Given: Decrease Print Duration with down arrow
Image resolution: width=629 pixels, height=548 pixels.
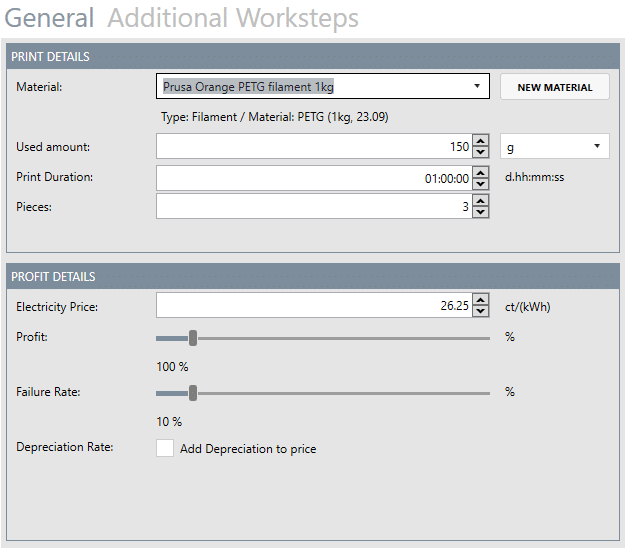Looking at the screenshot, I should [x=481, y=184].
